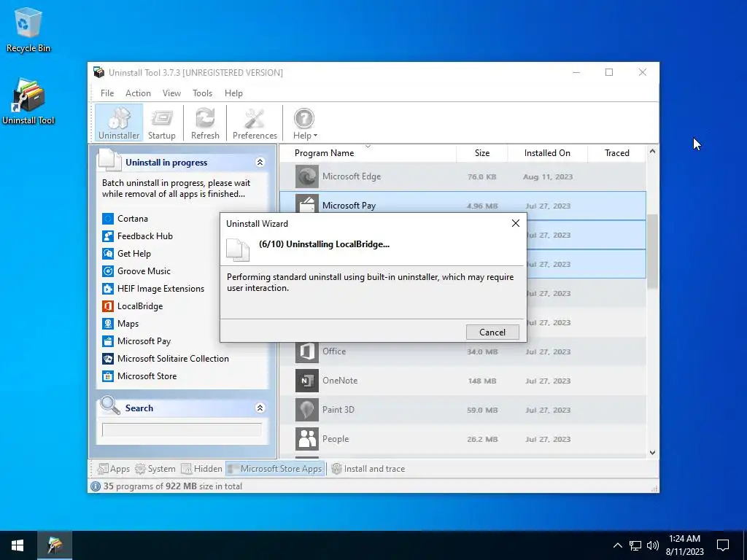Click the Get Help icon in sidebar
This screenshot has width=747, height=560.
tap(108, 254)
